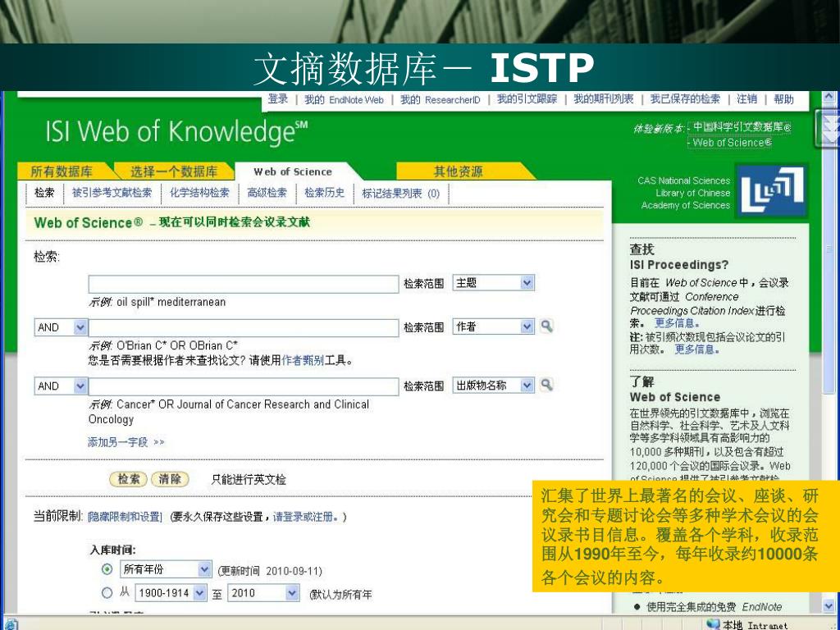Select the 从 year range radio button
Viewport: 840px width, 630px height.
coord(107,592)
